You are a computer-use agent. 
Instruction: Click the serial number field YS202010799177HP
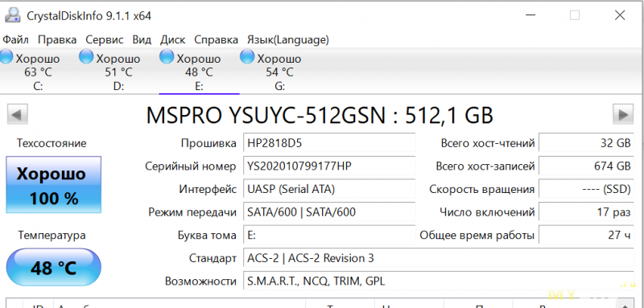point(329,166)
